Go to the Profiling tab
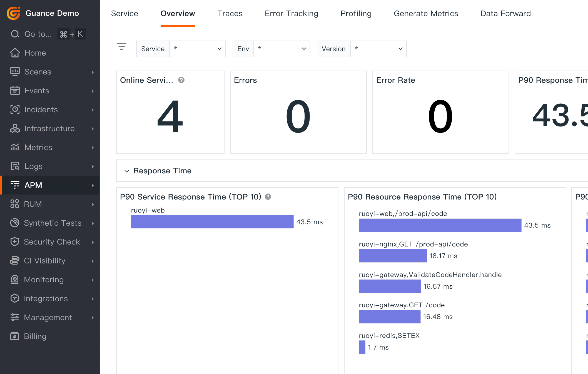 point(356,13)
